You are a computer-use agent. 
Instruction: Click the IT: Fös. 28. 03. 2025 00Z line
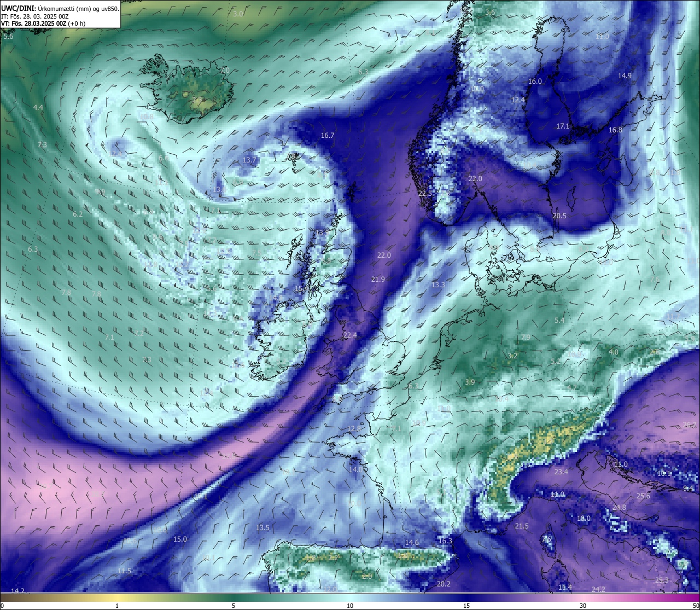(35, 16)
